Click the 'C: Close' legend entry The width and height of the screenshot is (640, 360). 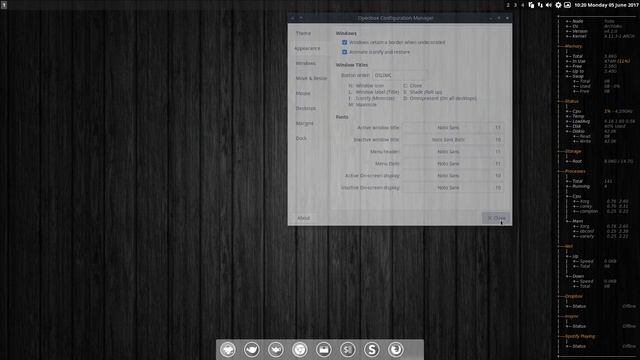[x=413, y=86]
